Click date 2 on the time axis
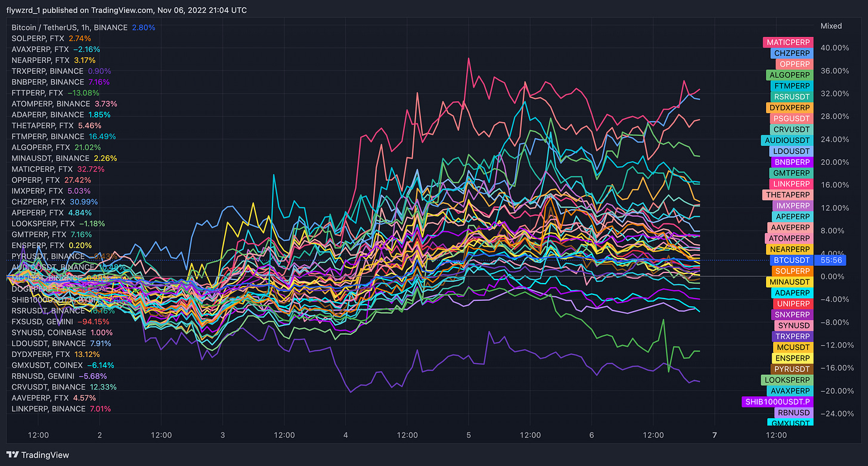 pyautogui.click(x=100, y=435)
